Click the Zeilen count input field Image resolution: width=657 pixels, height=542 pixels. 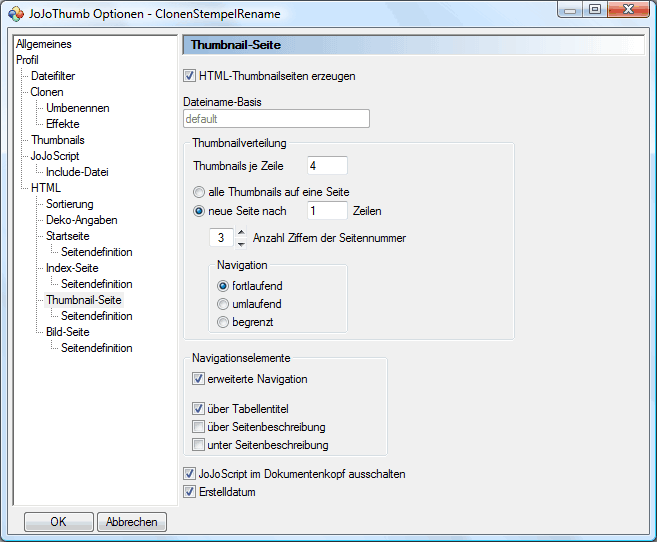[327, 211]
